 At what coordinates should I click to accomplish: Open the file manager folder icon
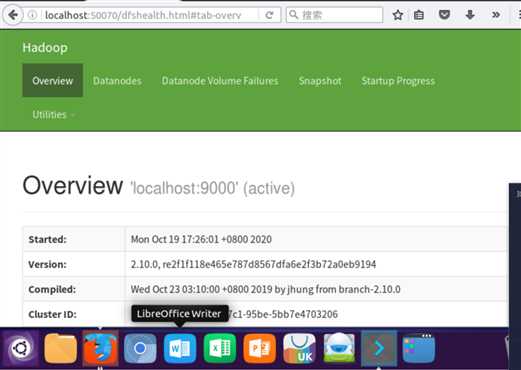point(60,348)
